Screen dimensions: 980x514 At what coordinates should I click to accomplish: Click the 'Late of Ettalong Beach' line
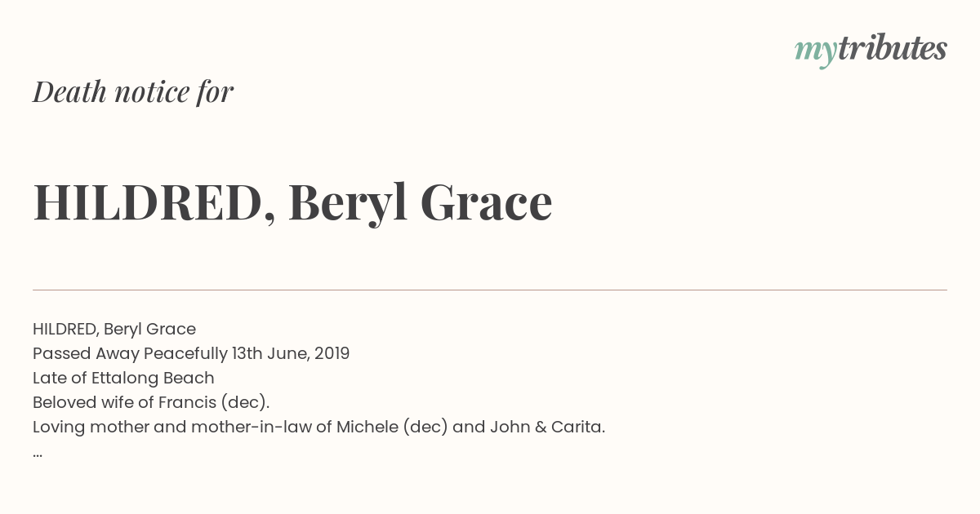click(123, 378)
